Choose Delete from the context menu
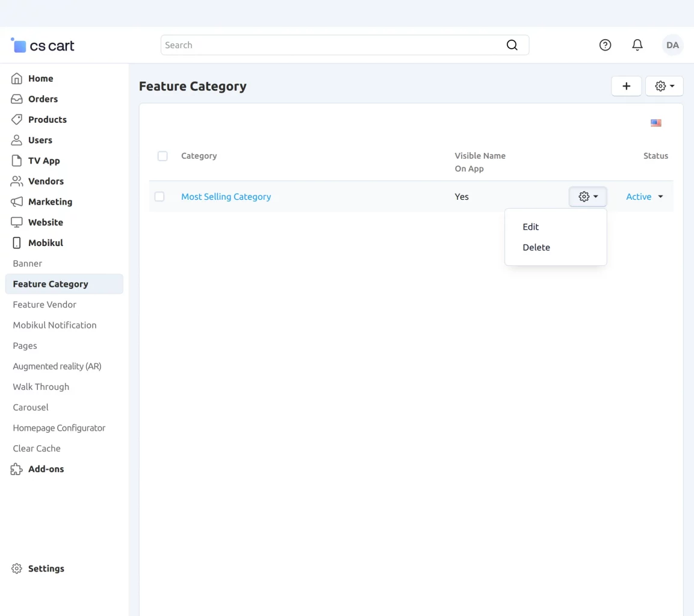This screenshot has height=616, width=694. coord(536,247)
